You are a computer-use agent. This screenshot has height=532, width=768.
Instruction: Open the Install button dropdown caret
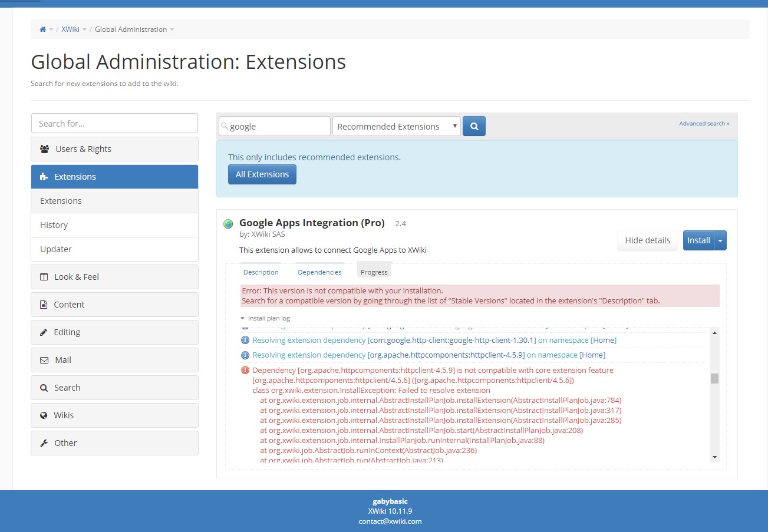point(720,240)
